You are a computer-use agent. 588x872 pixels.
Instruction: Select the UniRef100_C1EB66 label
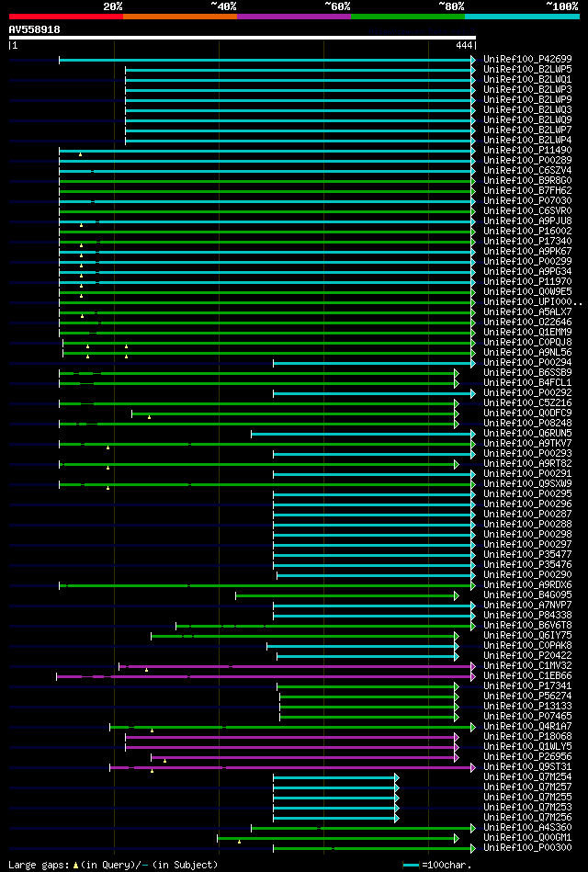(528, 675)
